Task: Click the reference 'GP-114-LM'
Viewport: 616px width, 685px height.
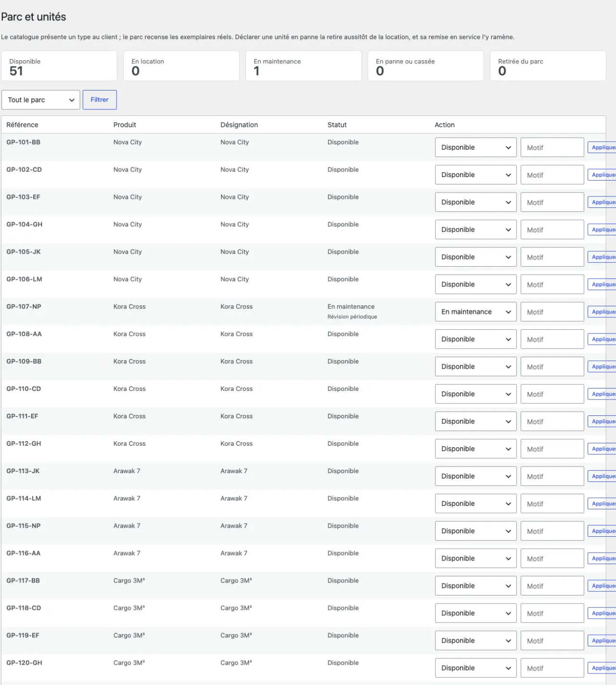Action: (24, 499)
